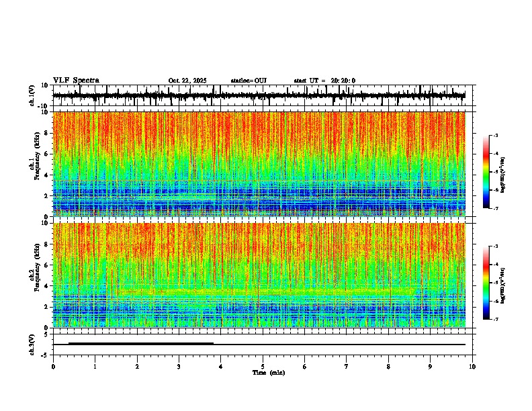
Task: Click the time axis tick label "1"
Action: click(x=95, y=367)
